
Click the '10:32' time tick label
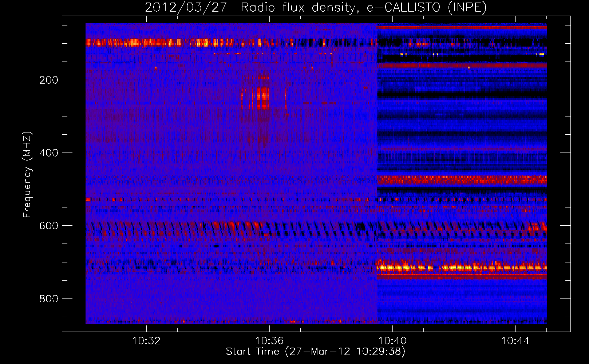(x=146, y=341)
